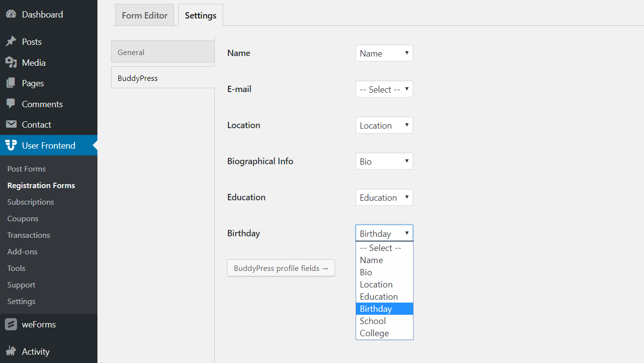The image size is (644, 363).
Task: Select the '-- Select --' option in list
Action: (380, 248)
